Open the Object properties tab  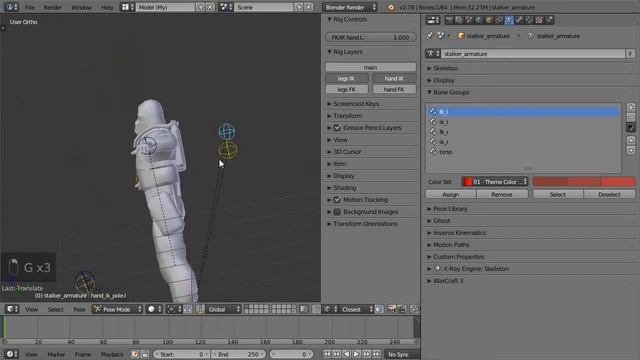point(489,20)
